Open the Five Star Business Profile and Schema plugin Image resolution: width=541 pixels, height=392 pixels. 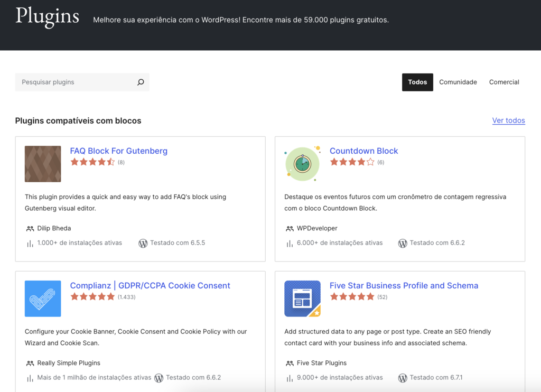(x=404, y=285)
